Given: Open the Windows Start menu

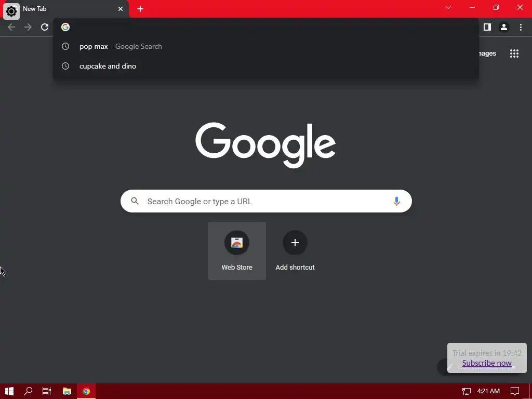Looking at the screenshot, I should pos(9,391).
